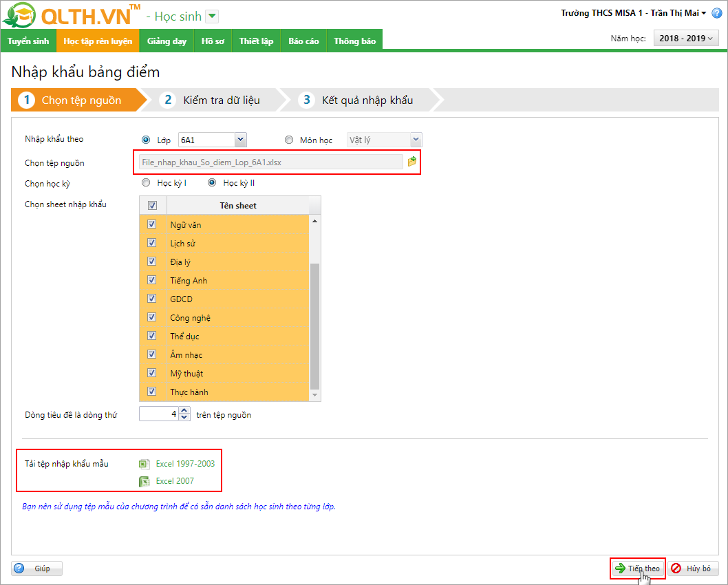Click the source file name field
The width and height of the screenshot is (728, 585).
click(270, 162)
